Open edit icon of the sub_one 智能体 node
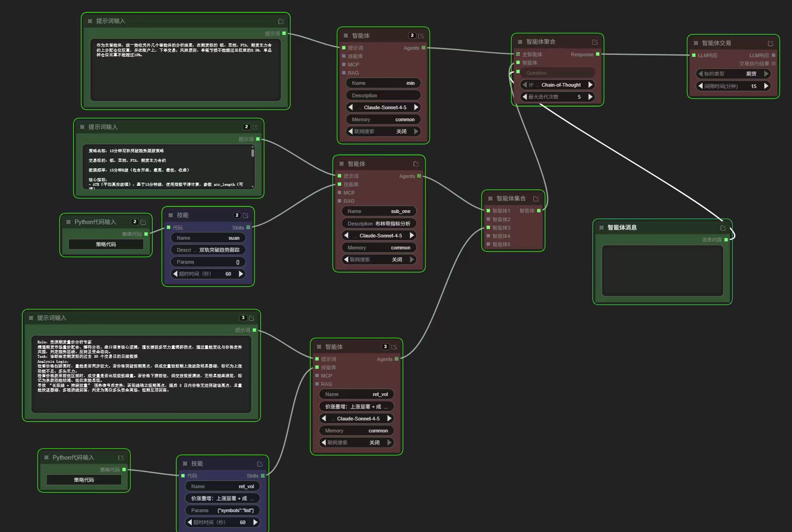Viewport: 792px width, 532px height. coord(416,164)
